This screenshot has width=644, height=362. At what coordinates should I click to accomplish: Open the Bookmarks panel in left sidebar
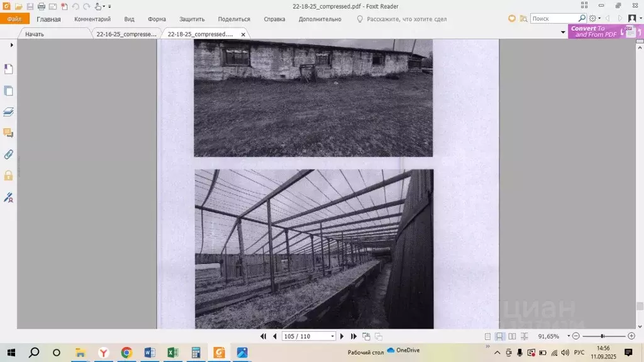(x=9, y=69)
